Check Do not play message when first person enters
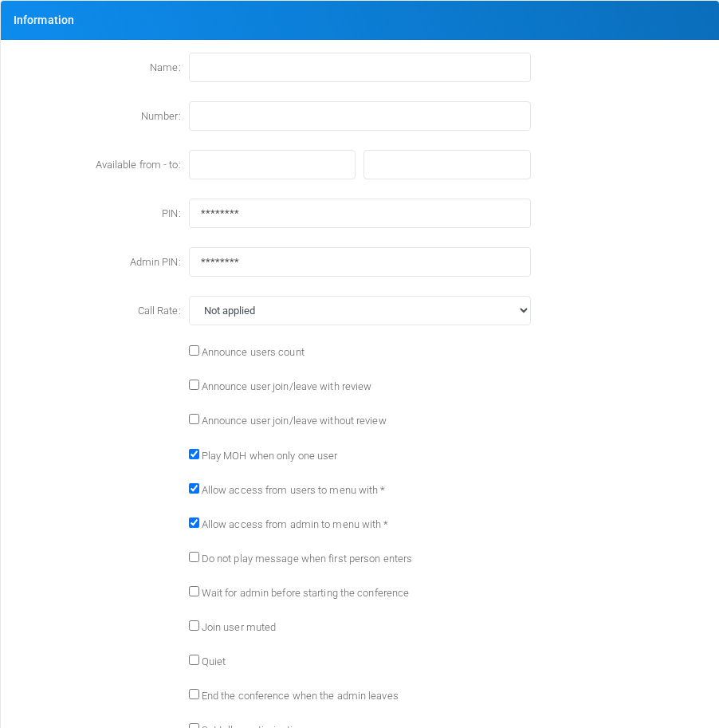719x728 pixels. [x=194, y=557]
